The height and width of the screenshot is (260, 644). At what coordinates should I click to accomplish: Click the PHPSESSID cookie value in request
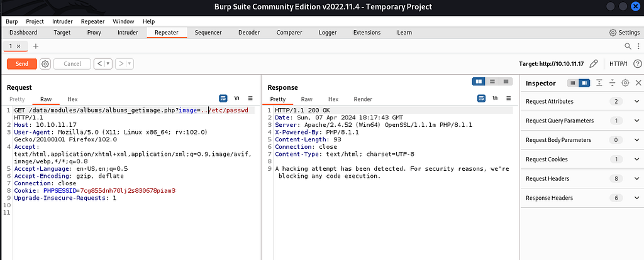coord(128,191)
